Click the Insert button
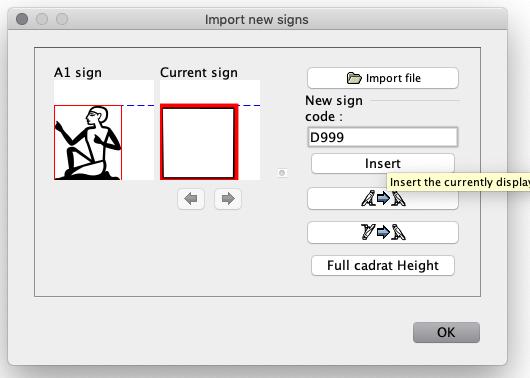The image size is (530, 378). pos(383,164)
